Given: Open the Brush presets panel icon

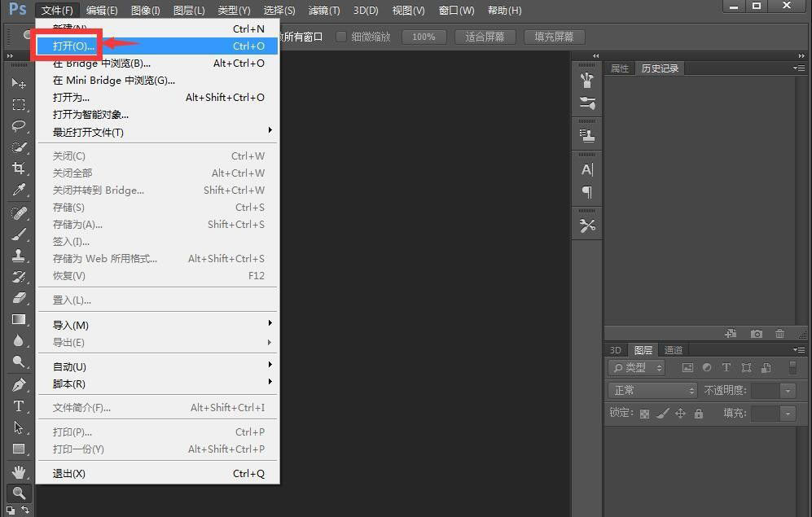Looking at the screenshot, I should coord(588,81).
